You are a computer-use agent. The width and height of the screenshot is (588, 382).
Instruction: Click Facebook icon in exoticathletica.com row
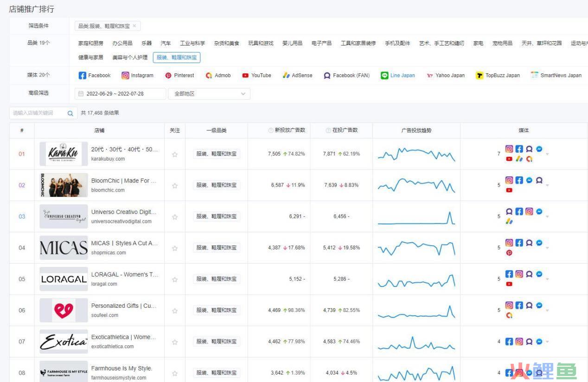[509, 342]
